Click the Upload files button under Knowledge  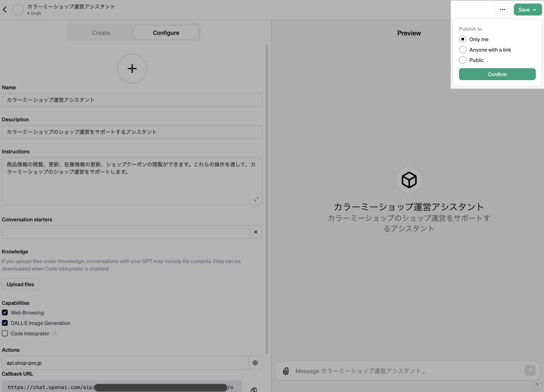pos(20,284)
